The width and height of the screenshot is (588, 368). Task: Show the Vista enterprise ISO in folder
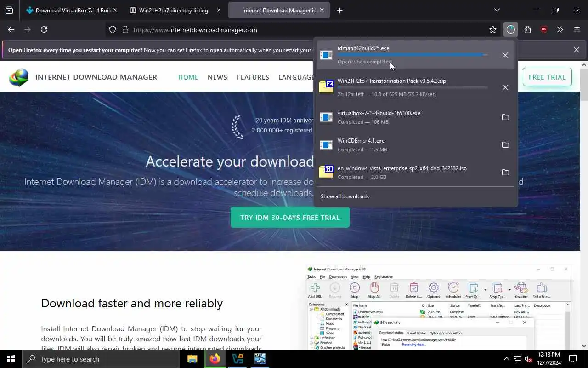point(505,172)
